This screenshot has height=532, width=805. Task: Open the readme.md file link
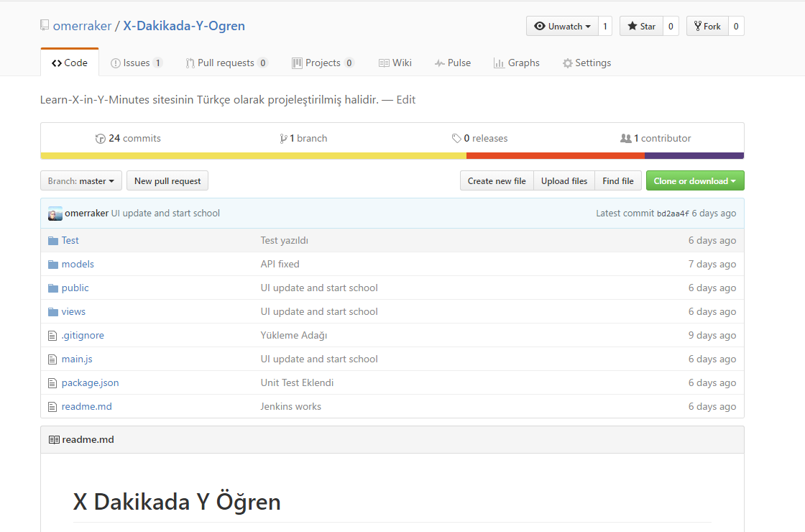pos(87,406)
